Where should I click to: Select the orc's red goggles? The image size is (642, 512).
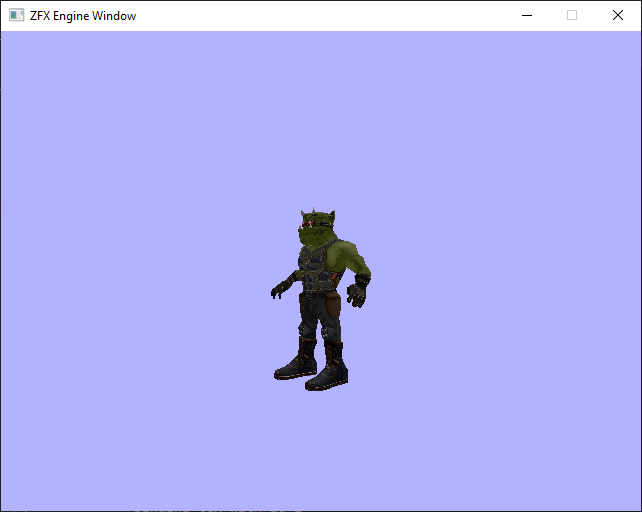(310, 225)
